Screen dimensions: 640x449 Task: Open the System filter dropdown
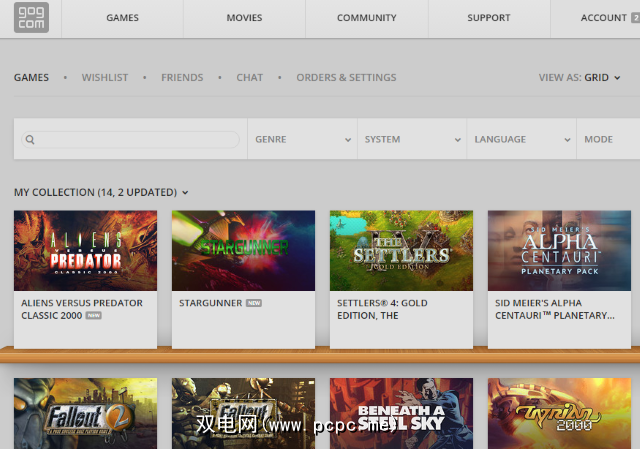(x=412, y=139)
